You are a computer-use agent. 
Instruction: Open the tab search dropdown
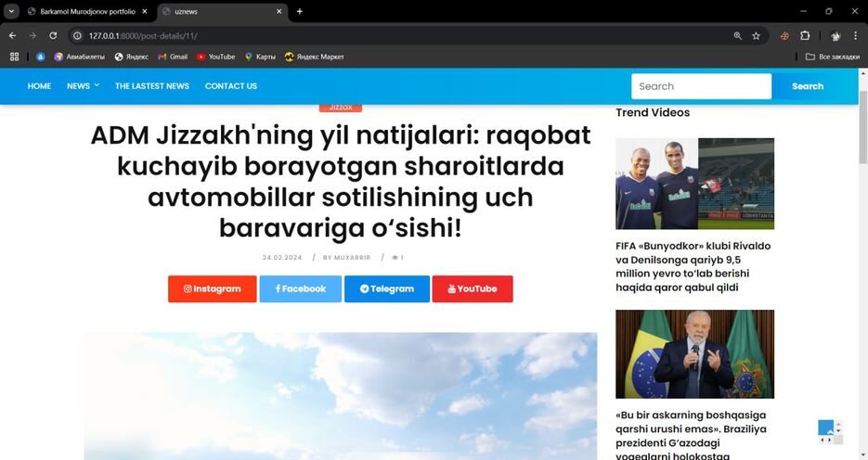[x=11, y=11]
